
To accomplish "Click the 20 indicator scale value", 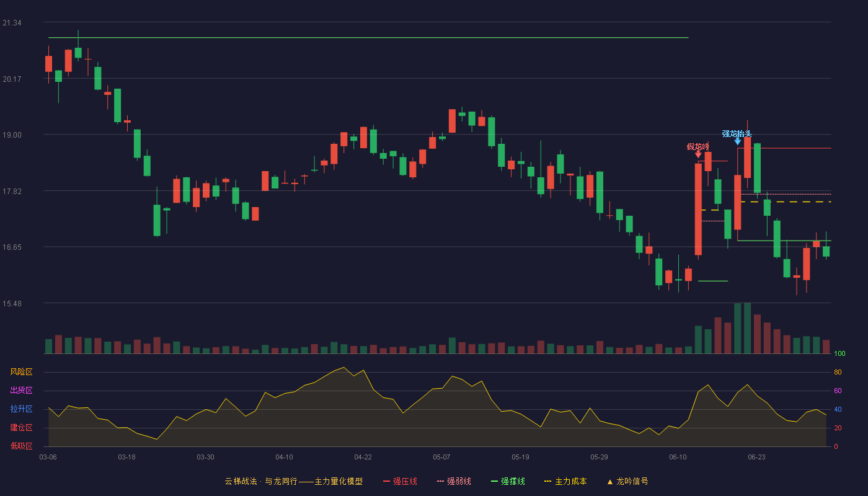I will (x=838, y=428).
